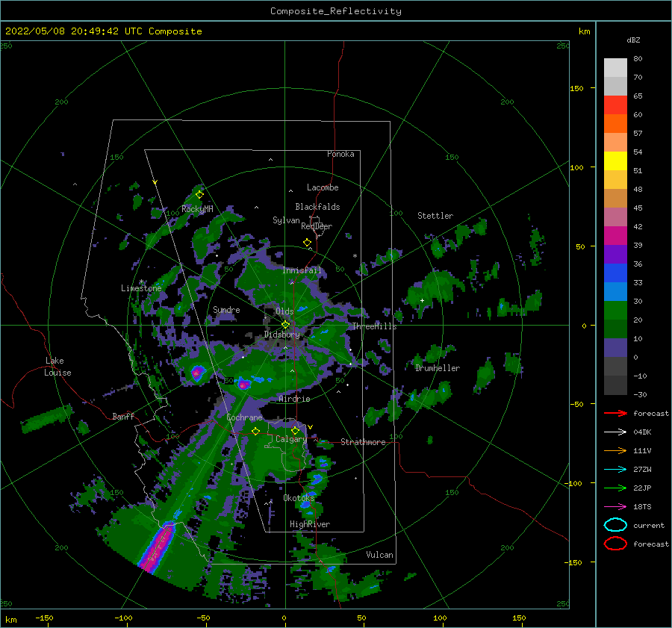
Task: Click the HighRiver label on map
Action: 310,524
